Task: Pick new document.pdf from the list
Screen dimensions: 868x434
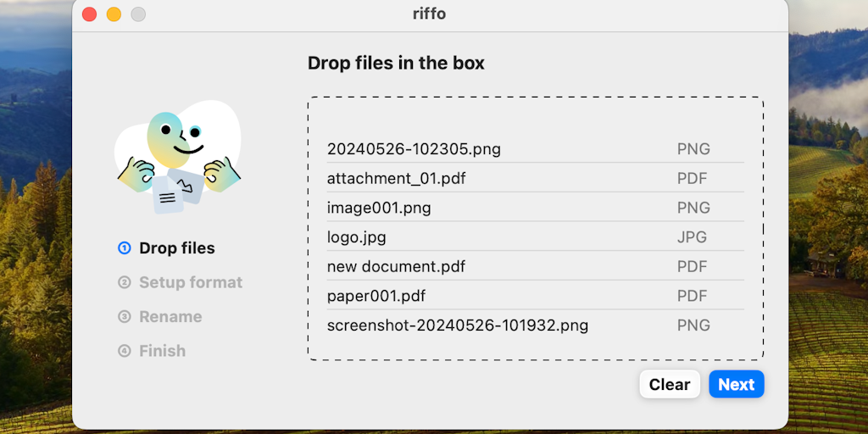Action: coord(396,267)
